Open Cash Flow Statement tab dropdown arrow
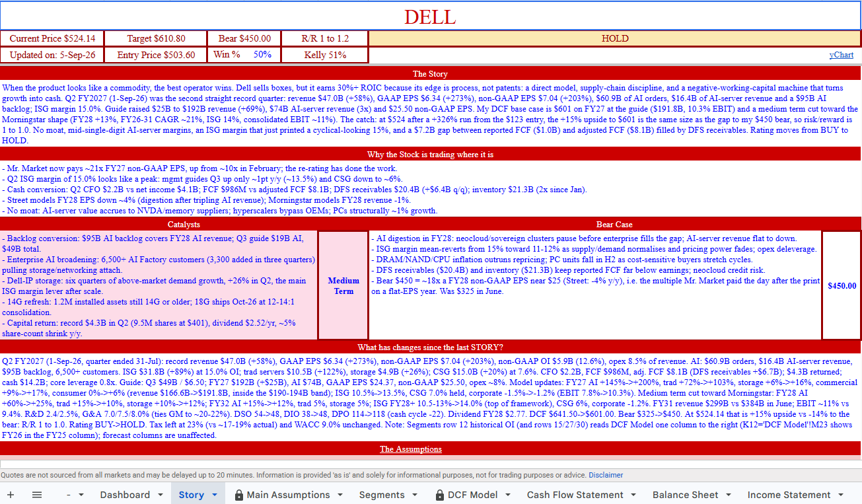862x504 pixels. pyautogui.click(x=633, y=495)
